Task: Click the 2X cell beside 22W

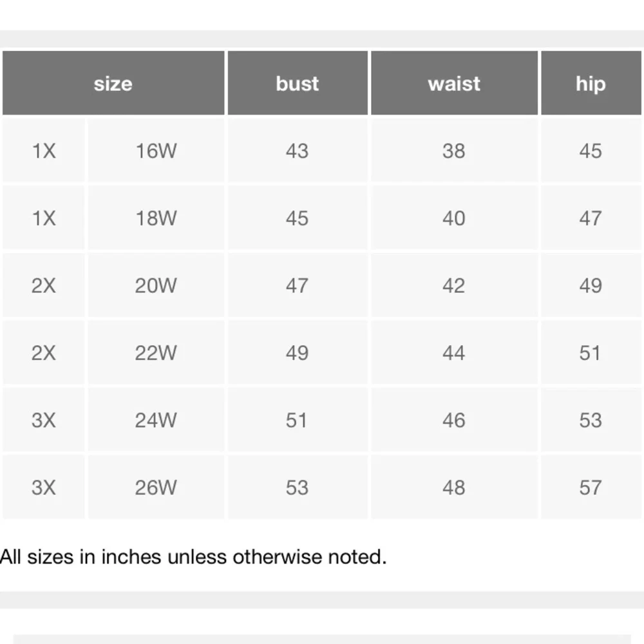Action: click(44, 353)
